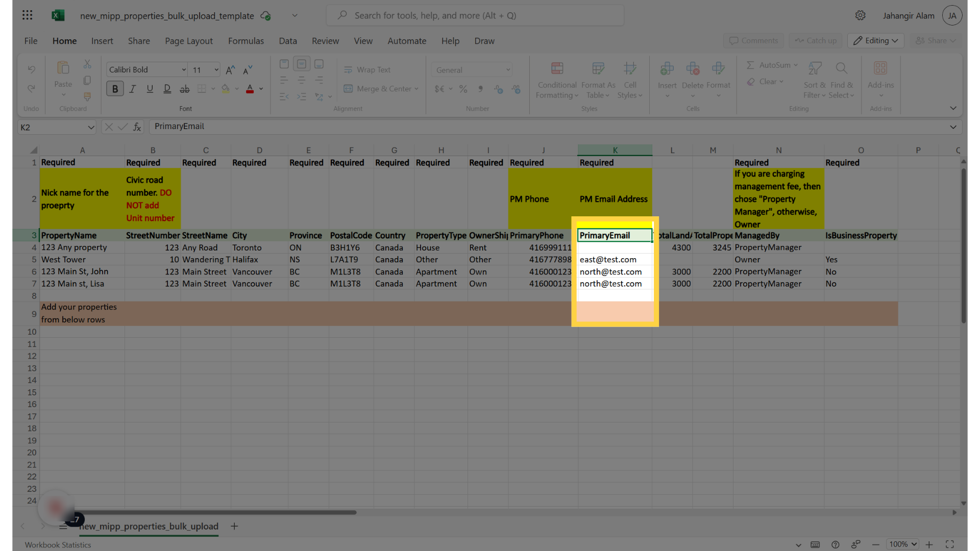Click the Share button at top right
Viewport: 980px width, 551px height.
[936, 40]
